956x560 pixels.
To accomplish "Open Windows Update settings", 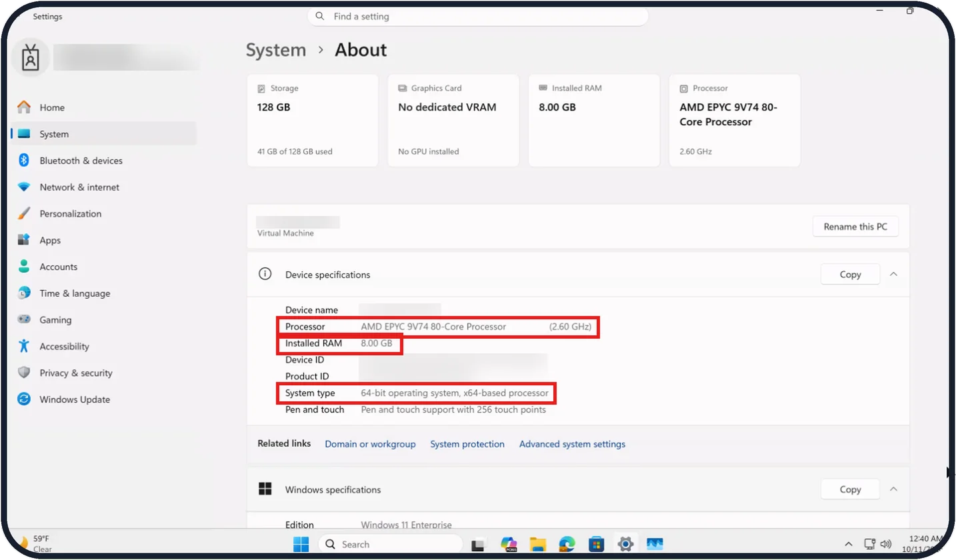I will (x=104, y=400).
